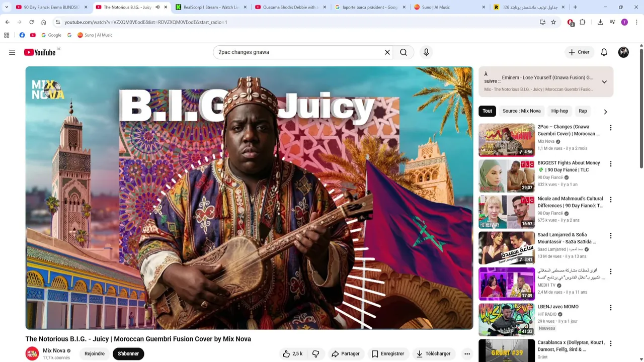Clear the search box with X
This screenshot has width=644, height=362.
[x=387, y=52]
